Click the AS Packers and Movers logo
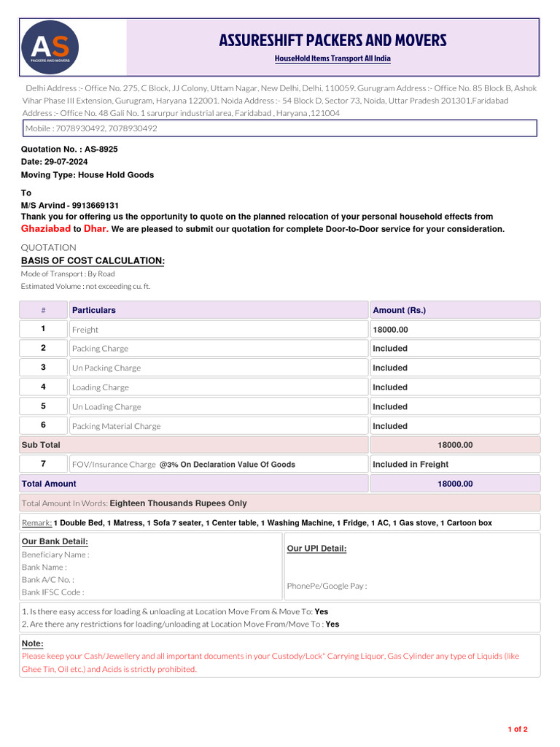560x747 pixels. point(50,47)
